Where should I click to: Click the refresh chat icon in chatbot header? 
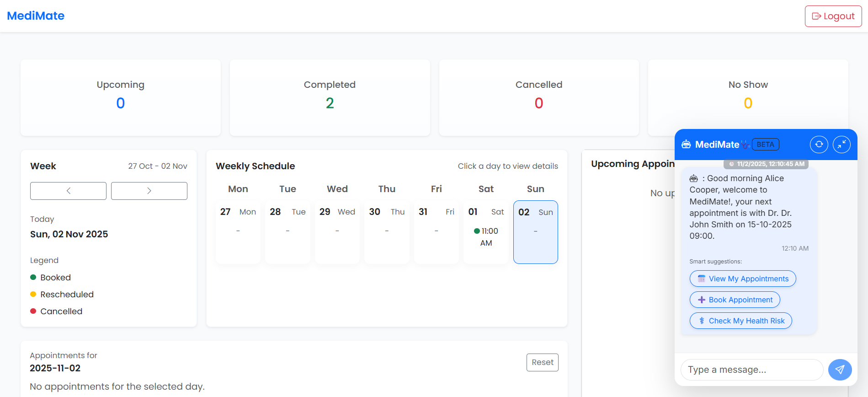tap(819, 145)
